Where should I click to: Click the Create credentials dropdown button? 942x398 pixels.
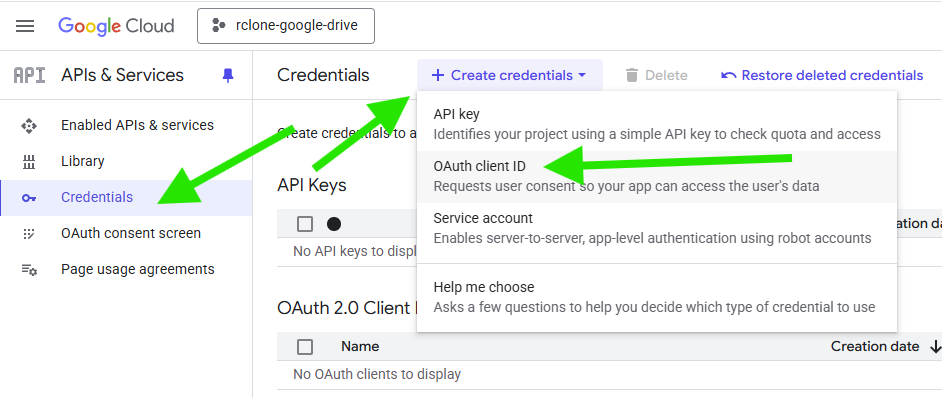(x=509, y=75)
